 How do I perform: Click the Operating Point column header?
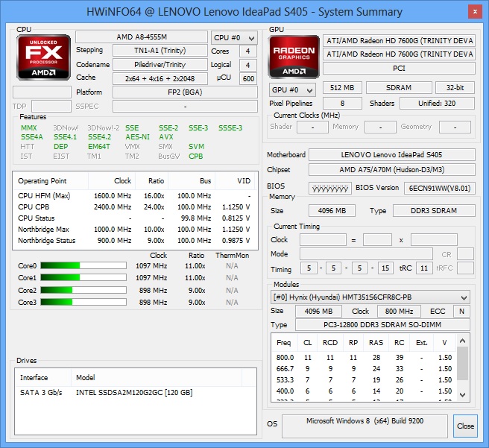pos(51,181)
